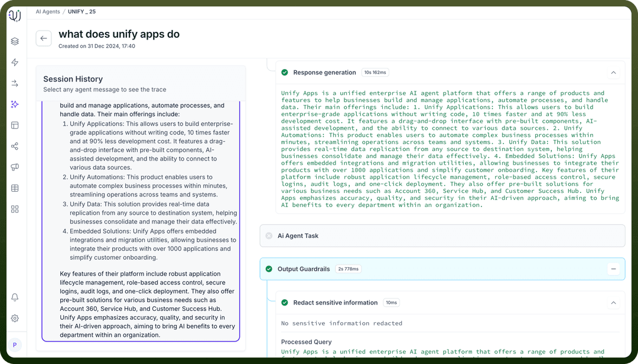
Task: Click grey status icon beside Ai Agent Task
Action: click(269, 235)
